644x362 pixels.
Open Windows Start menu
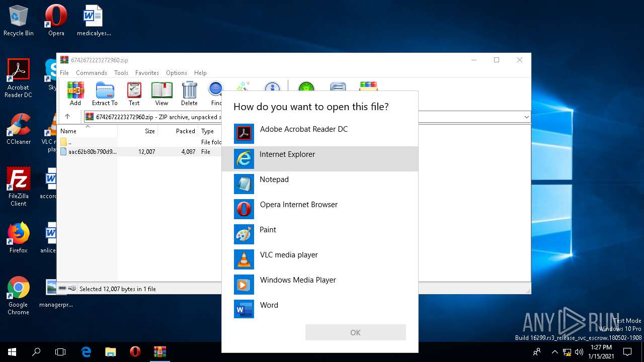click(12, 351)
